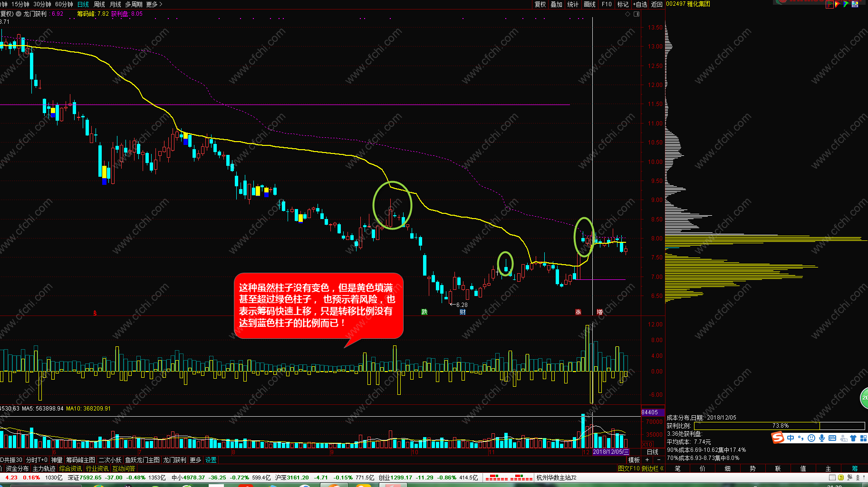Open the 日线 period selector below volume axis
The width and height of the screenshot is (868, 487).
pos(653,452)
